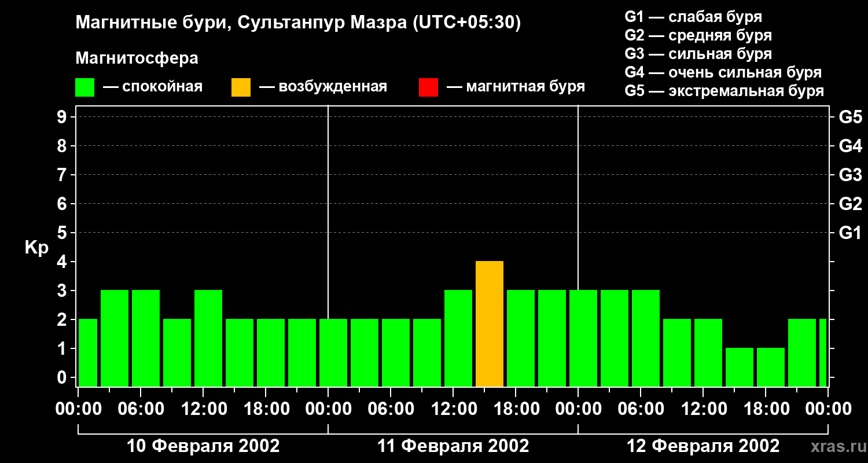868x463 pixels.
Task: Select the date label "11 Февраля 2002"
Action: coord(453,446)
